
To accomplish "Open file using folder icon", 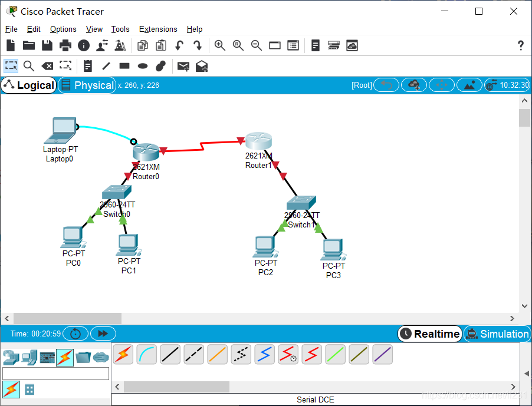I will tap(29, 45).
